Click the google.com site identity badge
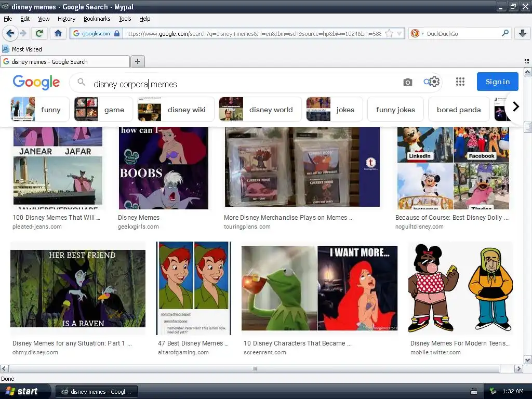The width and height of the screenshot is (532, 399). (x=96, y=33)
